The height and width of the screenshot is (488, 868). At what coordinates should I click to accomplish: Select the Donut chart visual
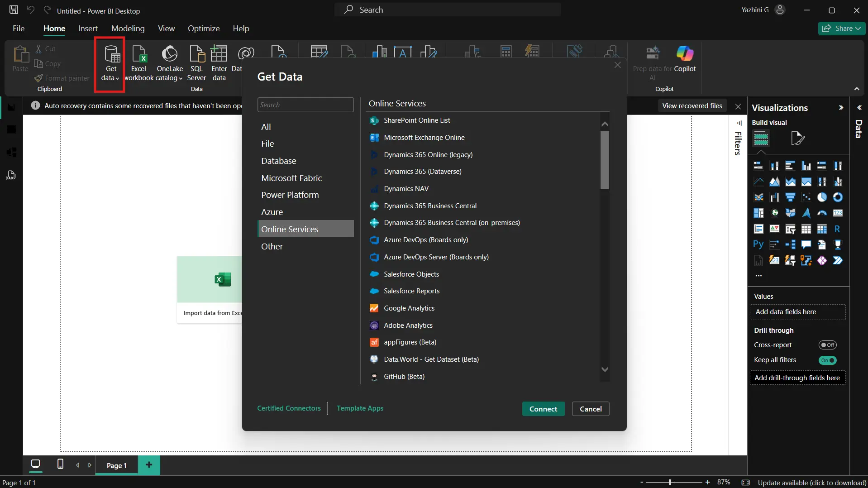[x=837, y=197]
